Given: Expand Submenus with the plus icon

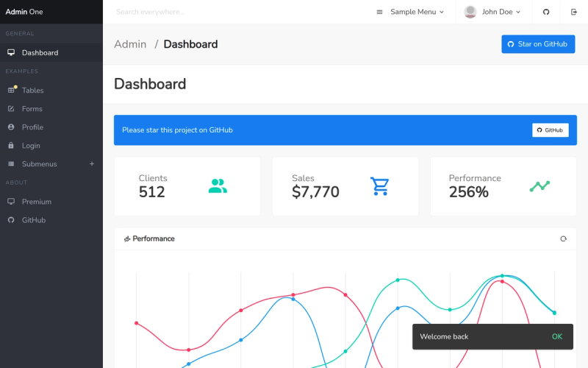Looking at the screenshot, I should (92, 163).
